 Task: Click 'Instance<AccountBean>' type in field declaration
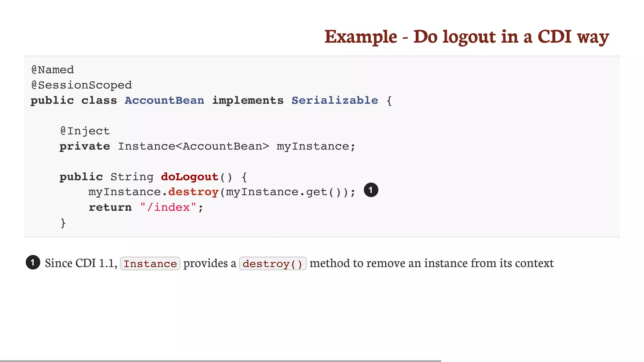point(193,146)
